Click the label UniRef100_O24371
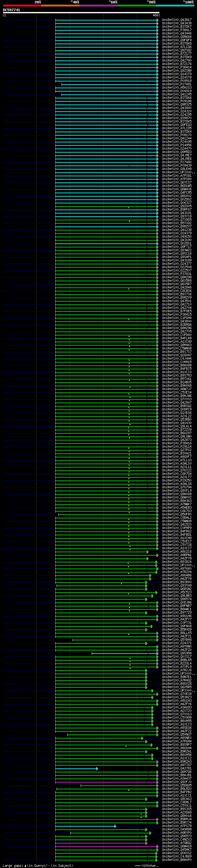Image resolution: width=197 pixels, height=868 pixels. (x=177, y=643)
